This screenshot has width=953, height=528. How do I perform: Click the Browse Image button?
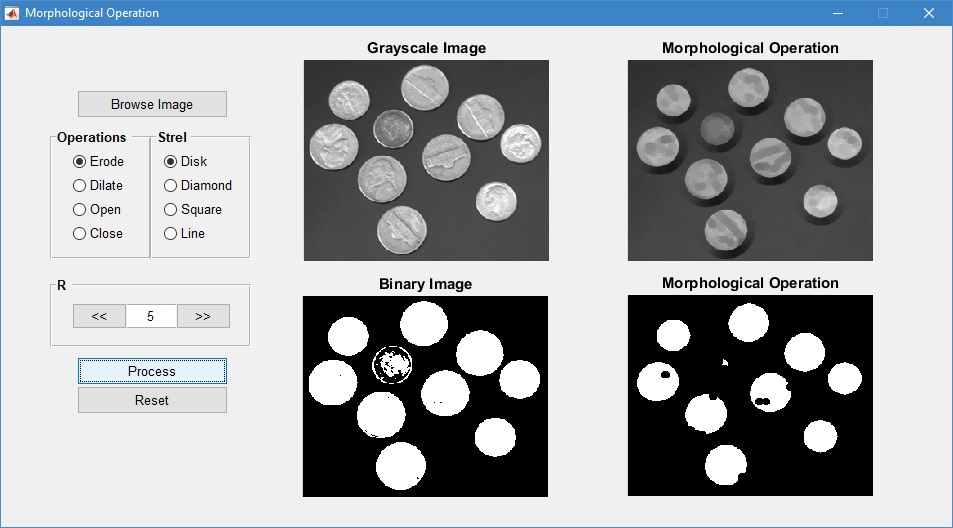[x=152, y=104]
